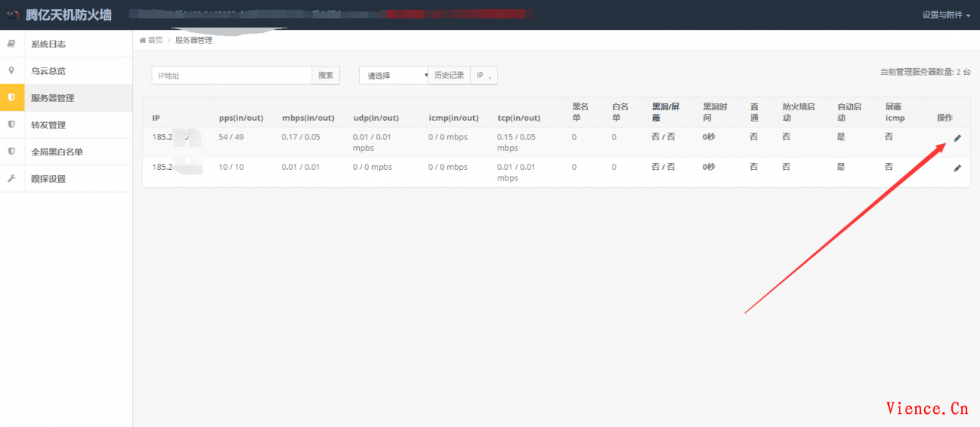This screenshot has height=427, width=980.
Task: Expand the 设置与附件 menu
Action: point(946,15)
